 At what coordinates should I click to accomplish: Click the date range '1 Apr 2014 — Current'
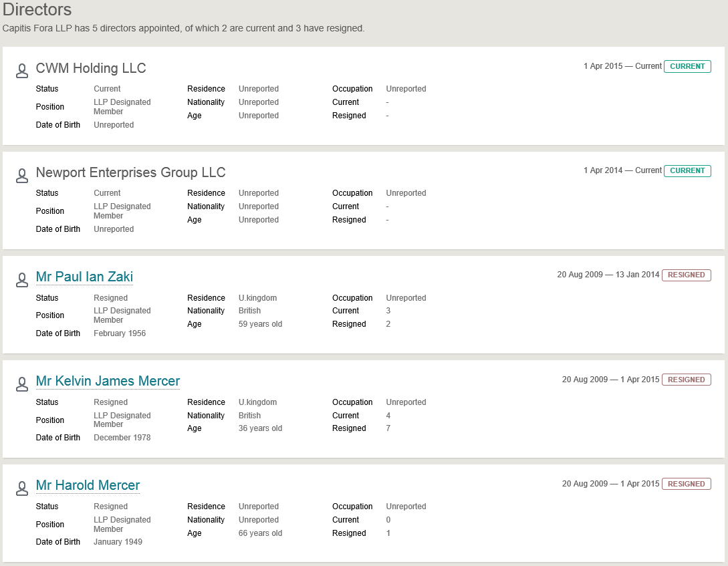(x=622, y=170)
